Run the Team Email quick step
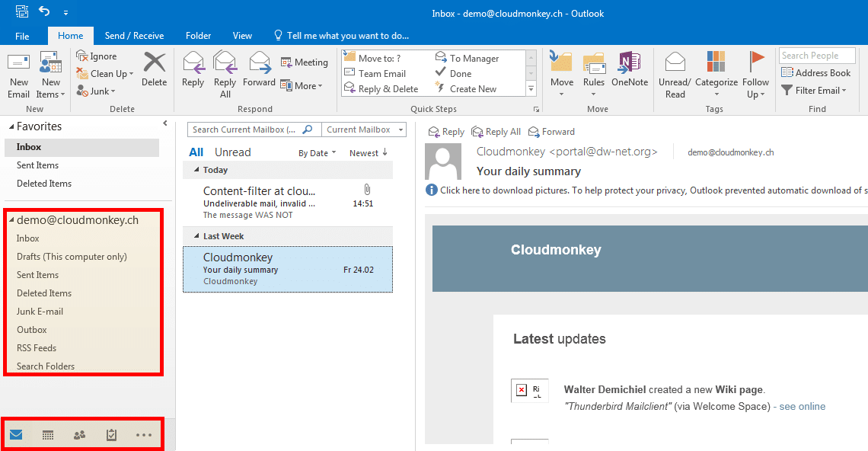The image size is (868, 451). [x=375, y=74]
